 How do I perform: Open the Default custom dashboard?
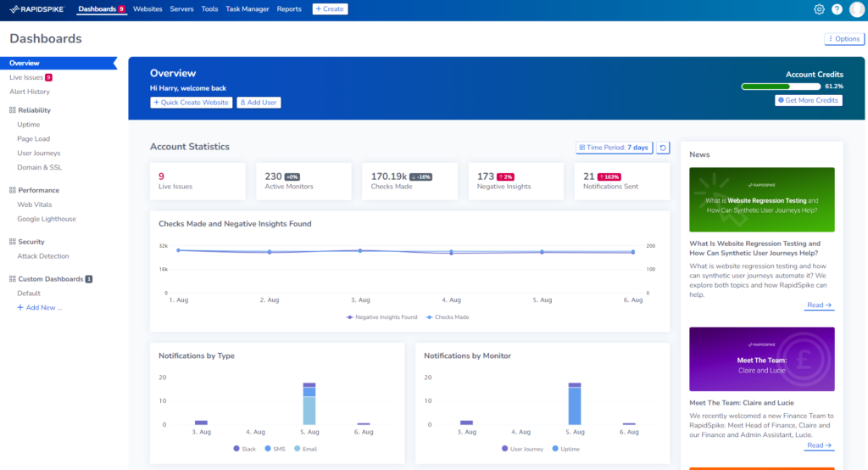[x=29, y=294]
